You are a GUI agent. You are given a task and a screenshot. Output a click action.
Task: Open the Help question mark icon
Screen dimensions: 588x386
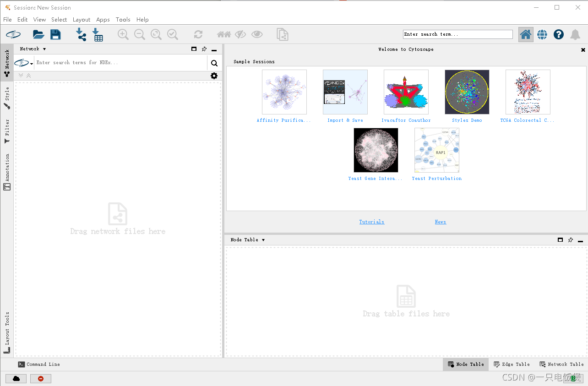559,34
